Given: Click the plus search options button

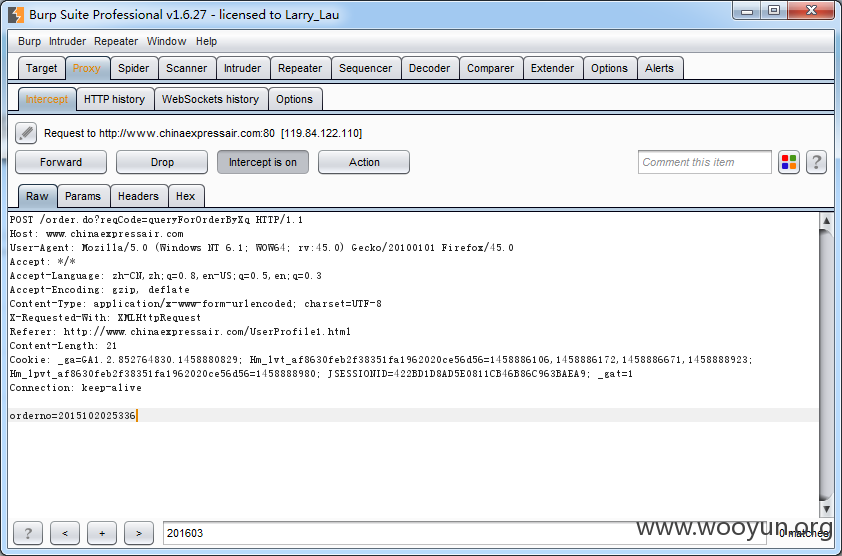Looking at the screenshot, I should [x=102, y=533].
